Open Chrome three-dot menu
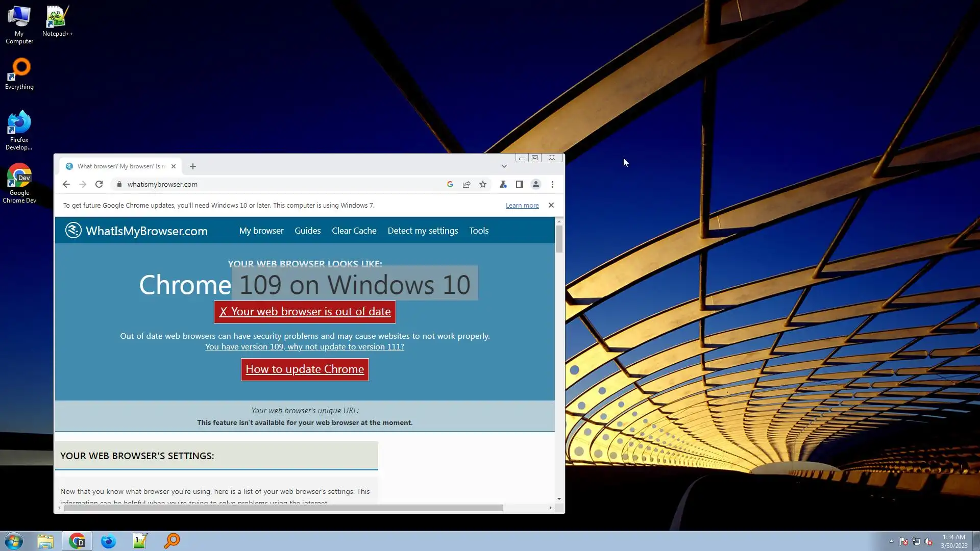This screenshot has height=551, width=980. click(x=552, y=184)
